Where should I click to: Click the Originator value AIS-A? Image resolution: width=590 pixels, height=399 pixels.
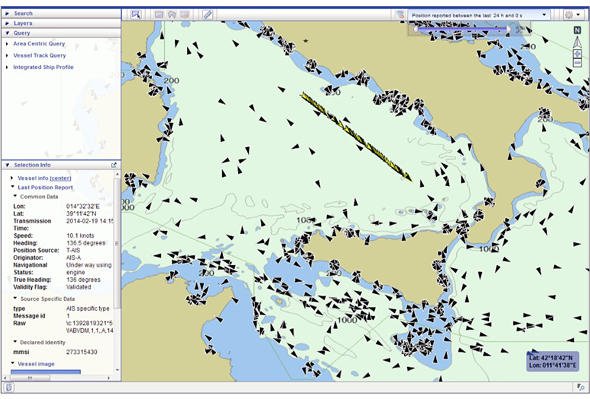[x=73, y=258]
